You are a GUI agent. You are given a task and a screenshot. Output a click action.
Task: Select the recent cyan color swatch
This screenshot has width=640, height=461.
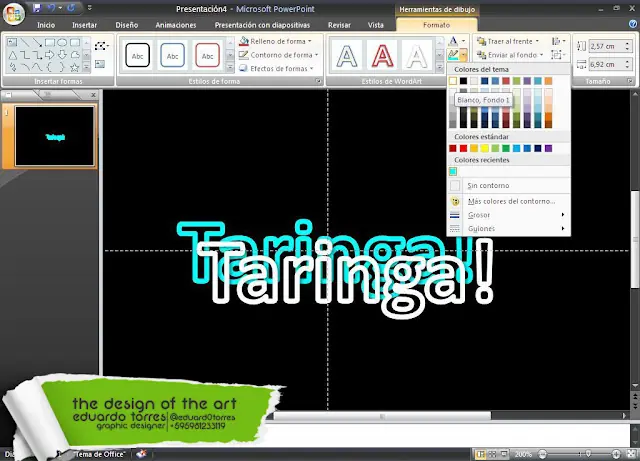(x=453, y=171)
